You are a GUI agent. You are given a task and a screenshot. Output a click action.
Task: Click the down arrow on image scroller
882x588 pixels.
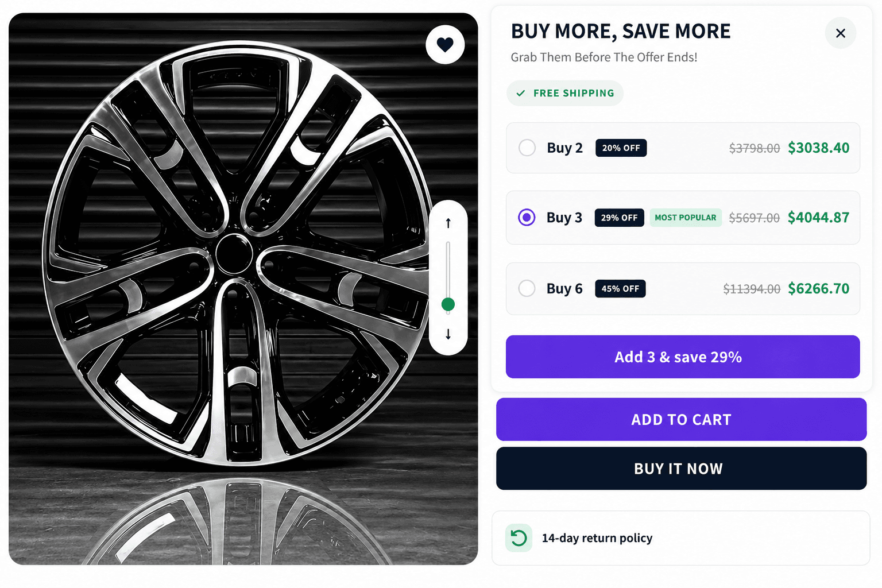point(448,334)
